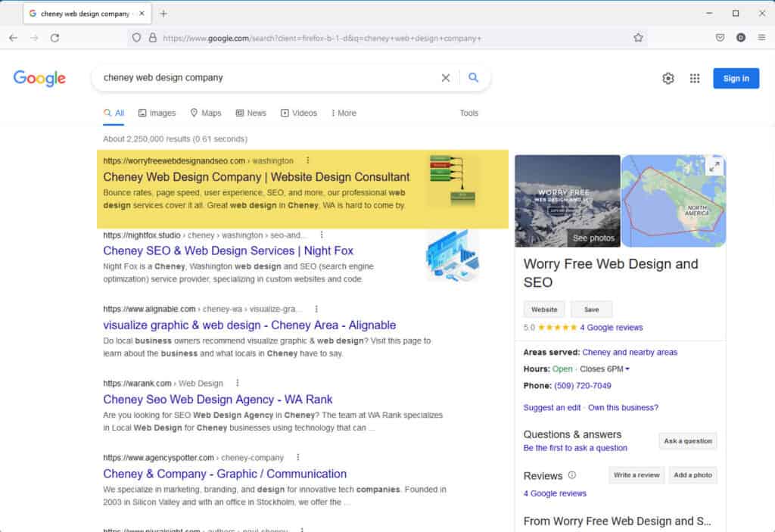
Task: Click the Sign in button
Action: point(736,78)
